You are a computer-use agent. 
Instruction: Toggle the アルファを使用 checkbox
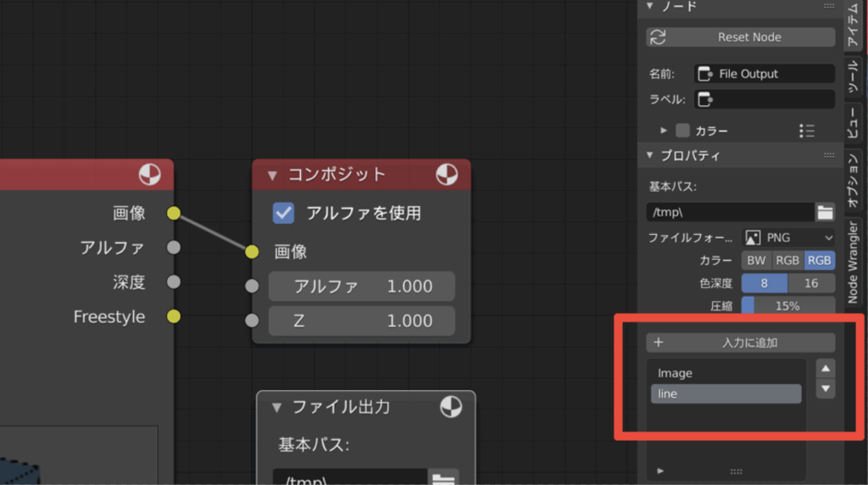click(284, 213)
